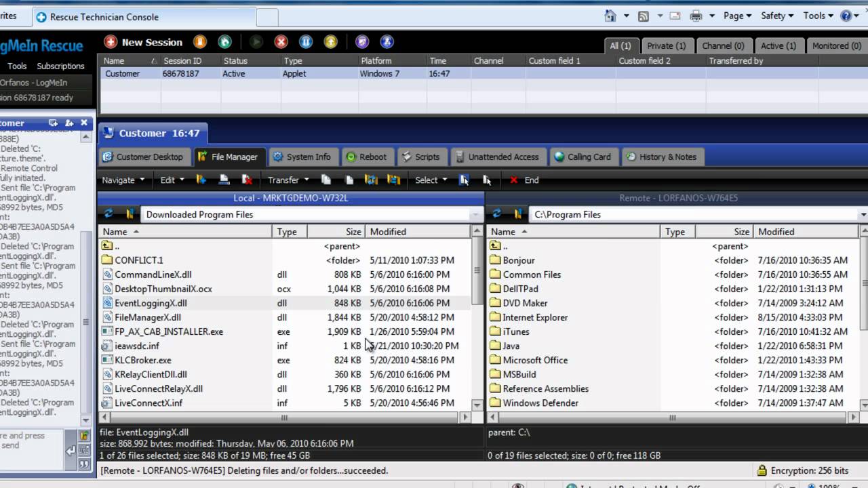
Task: Click End to end the session
Action: pyautogui.click(x=524, y=180)
